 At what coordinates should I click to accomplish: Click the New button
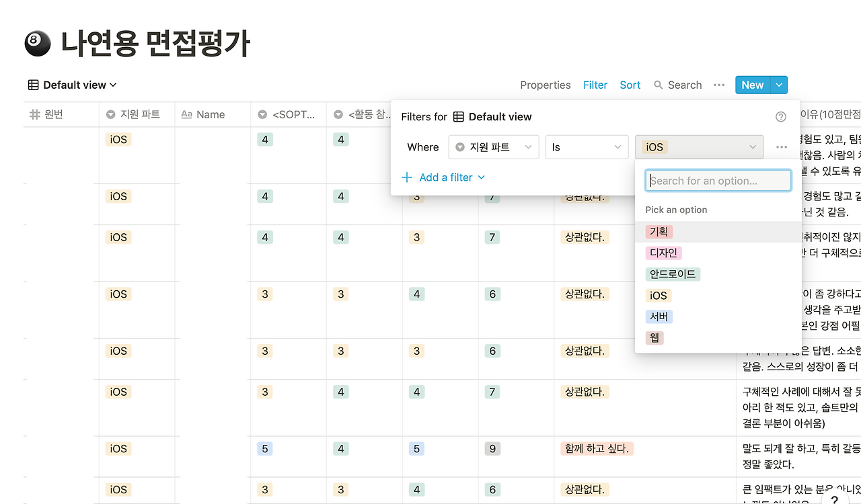pos(752,85)
